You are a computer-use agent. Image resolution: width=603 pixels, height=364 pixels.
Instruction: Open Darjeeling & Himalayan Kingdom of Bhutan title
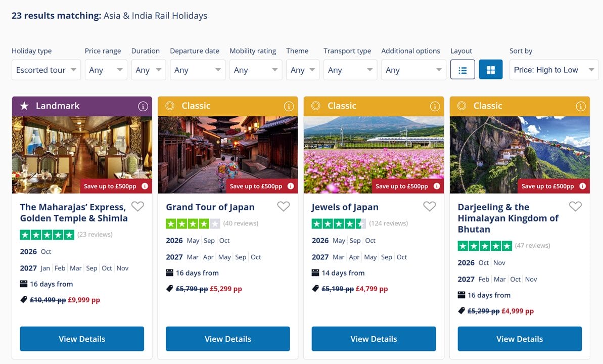508,218
